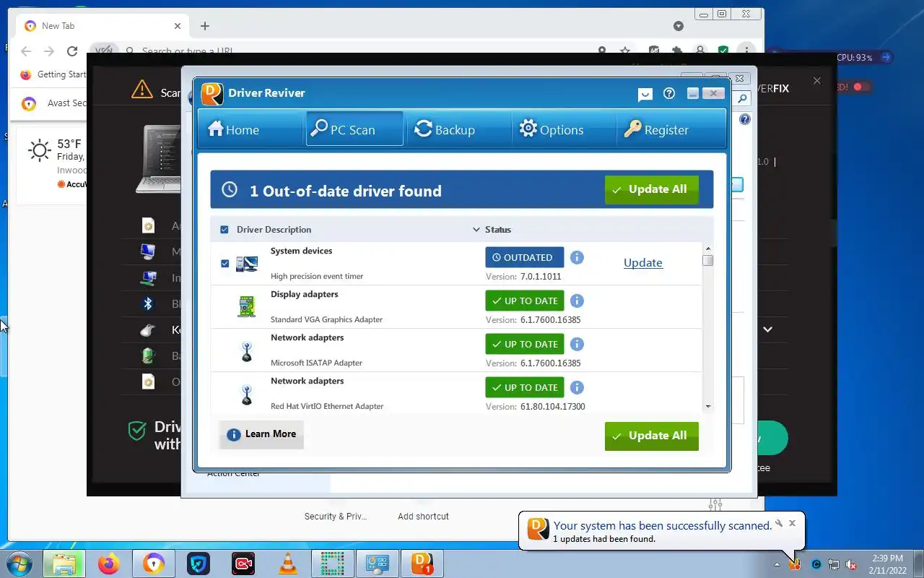Click the driver list scrollbar down arrow
Image resolution: width=924 pixels, height=578 pixels.
pyautogui.click(x=707, y=407)
